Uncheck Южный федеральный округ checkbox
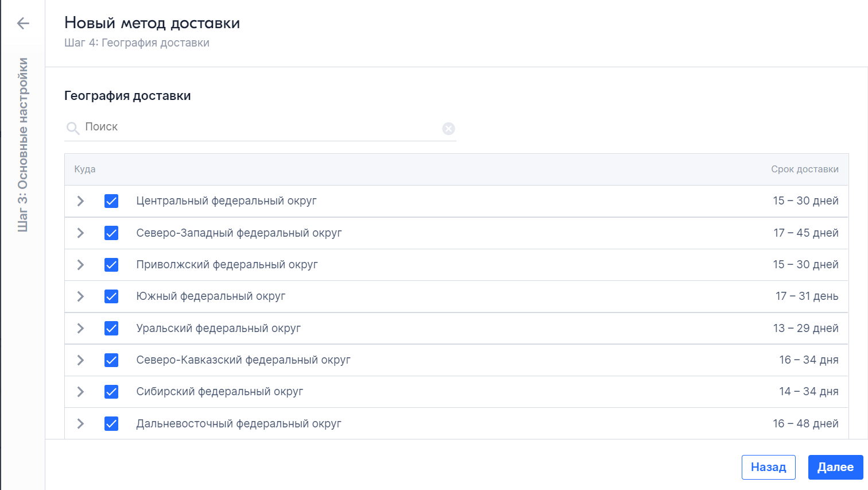The width and height of the screenshot is (868, 490). click(111, 296)
